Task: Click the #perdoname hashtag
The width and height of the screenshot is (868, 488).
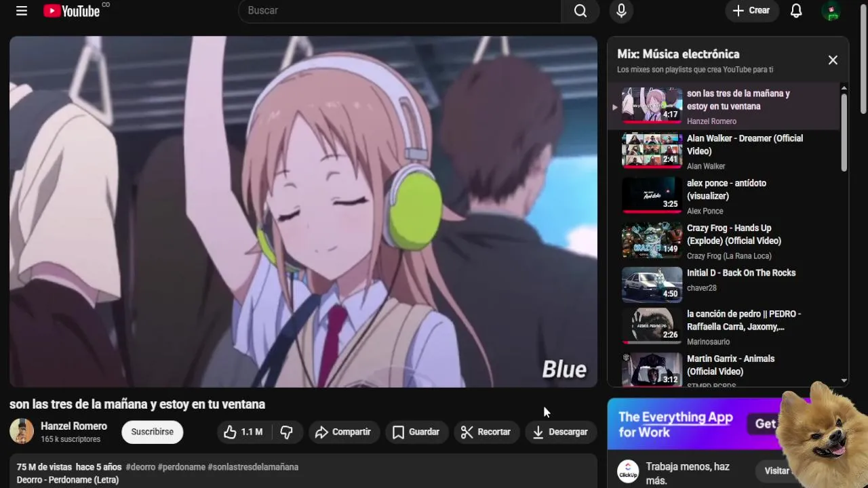Action: 181,467
